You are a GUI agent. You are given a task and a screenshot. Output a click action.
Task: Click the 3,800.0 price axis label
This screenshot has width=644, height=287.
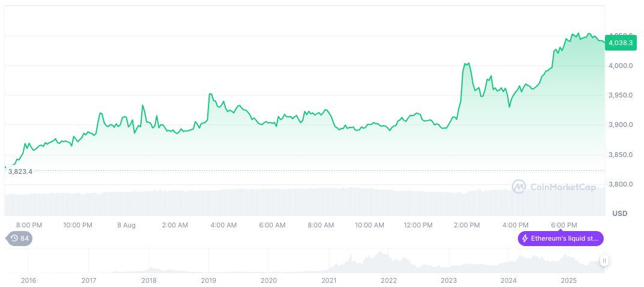[620, 184]
